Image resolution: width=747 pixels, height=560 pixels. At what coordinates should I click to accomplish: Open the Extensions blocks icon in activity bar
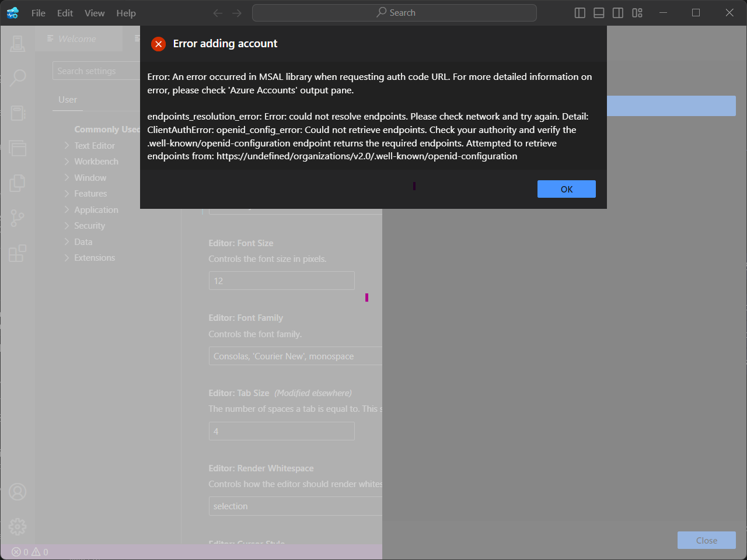pos(18,253)
